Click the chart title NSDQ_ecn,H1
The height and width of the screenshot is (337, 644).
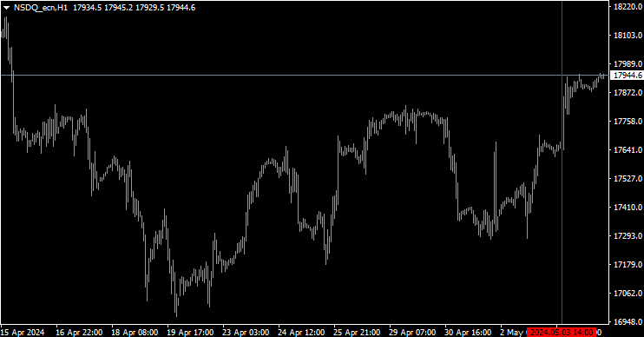(x=41, y=8)
